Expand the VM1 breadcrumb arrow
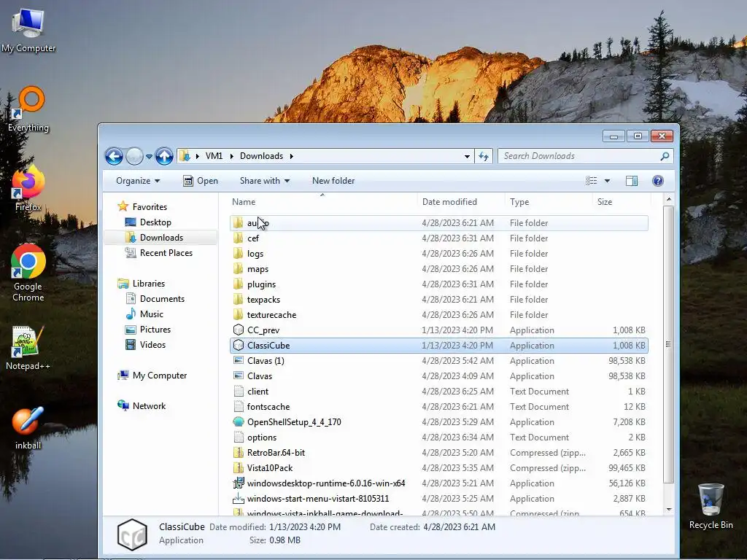The width and height of the screenshot is (747, 560). [x=231, y=156]
